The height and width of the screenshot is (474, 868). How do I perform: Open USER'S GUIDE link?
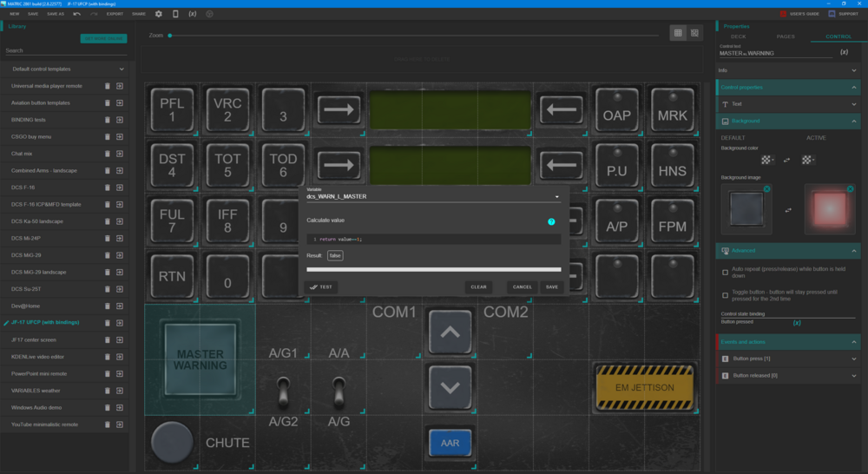(799, 14)
